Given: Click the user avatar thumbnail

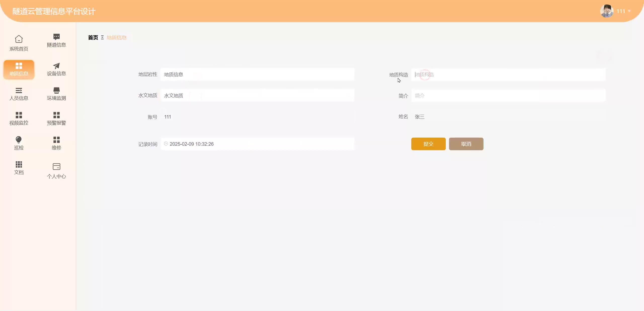Looking at the screenshot, I should coord(607,11).
